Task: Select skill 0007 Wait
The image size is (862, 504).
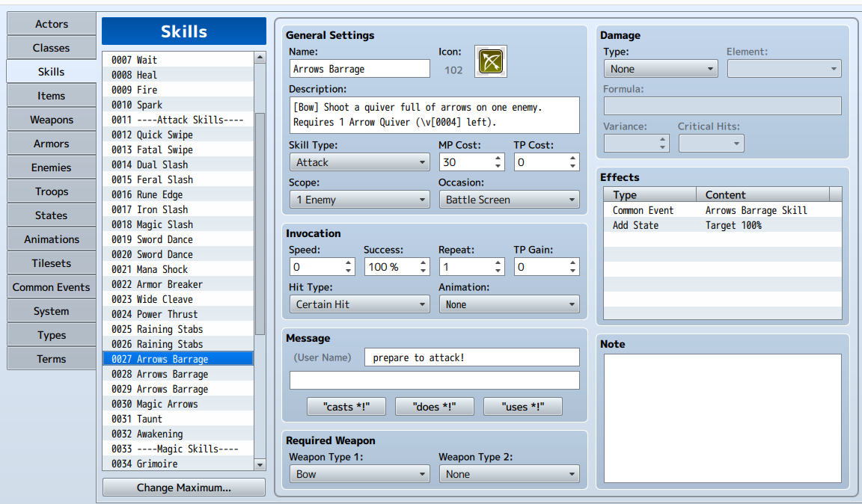Action: point(178,60)
